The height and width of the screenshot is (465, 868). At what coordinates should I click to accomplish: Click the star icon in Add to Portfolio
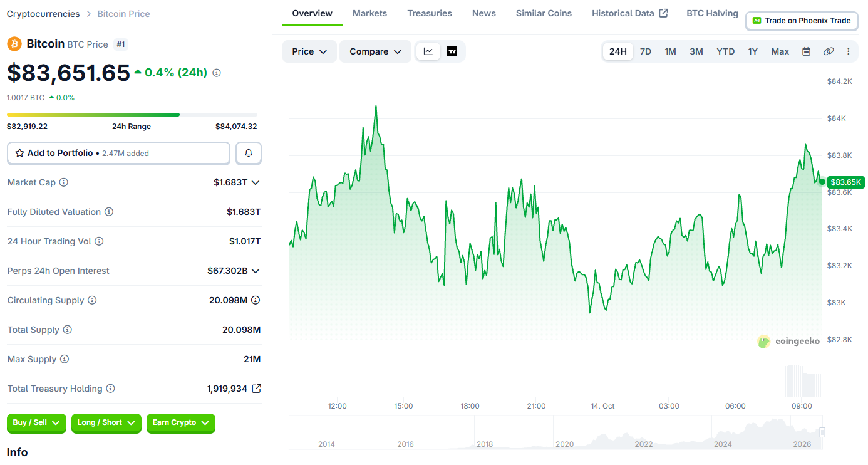tap(19, 153)
